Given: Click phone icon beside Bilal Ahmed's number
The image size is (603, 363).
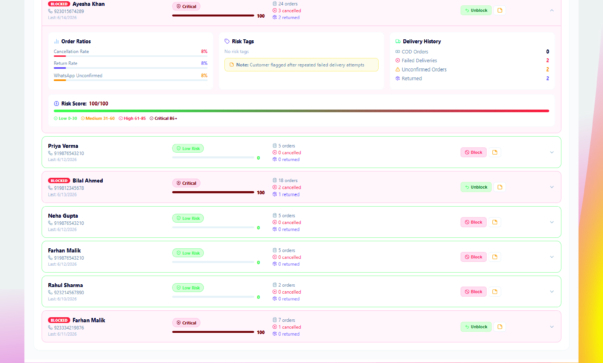Looking at the screenshot, I should point(50,188).
